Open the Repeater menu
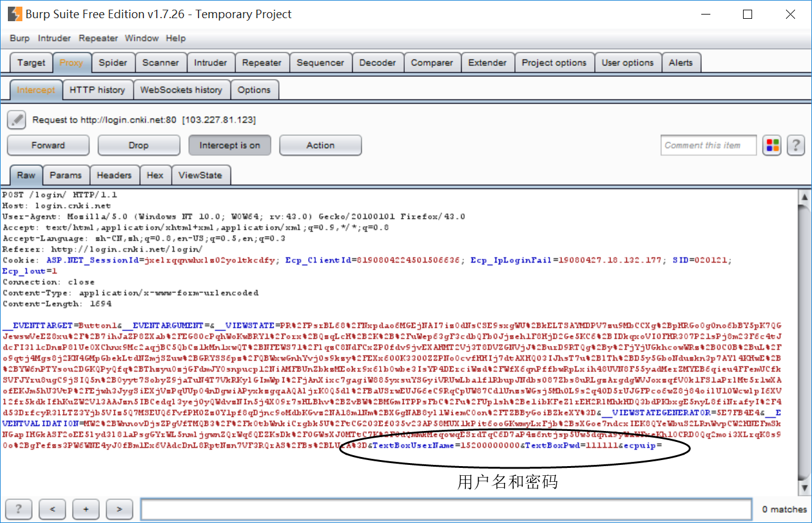 point(98,38)
